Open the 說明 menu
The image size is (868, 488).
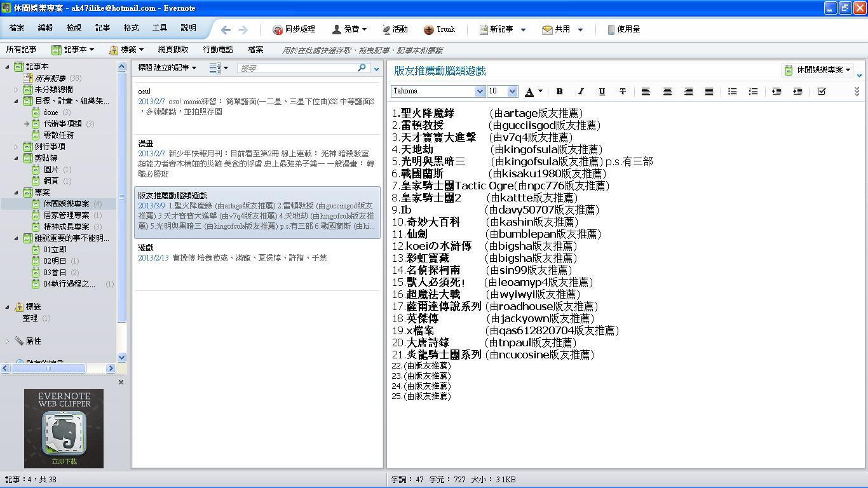[189, 28]
